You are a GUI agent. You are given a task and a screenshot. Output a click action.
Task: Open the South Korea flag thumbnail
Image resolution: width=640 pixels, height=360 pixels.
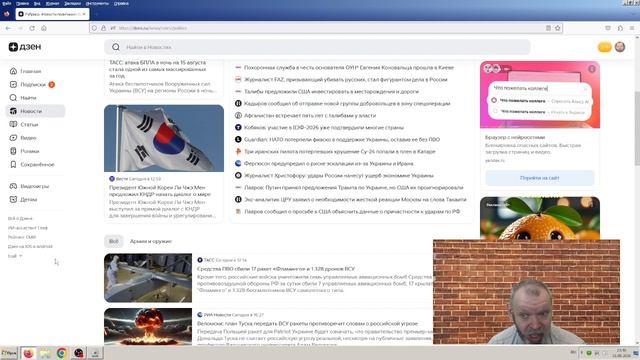pos(164,138)
